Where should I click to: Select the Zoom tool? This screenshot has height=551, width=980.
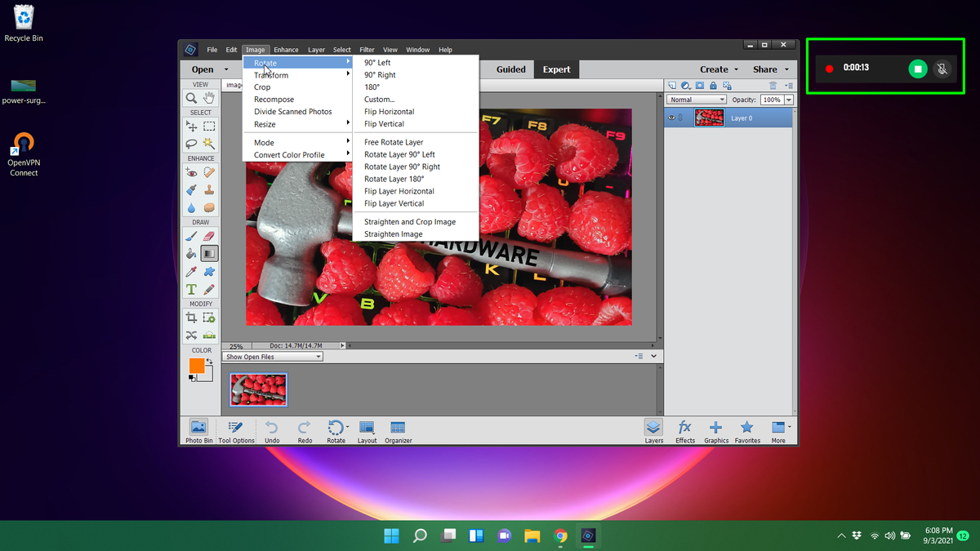pos(191,99)
